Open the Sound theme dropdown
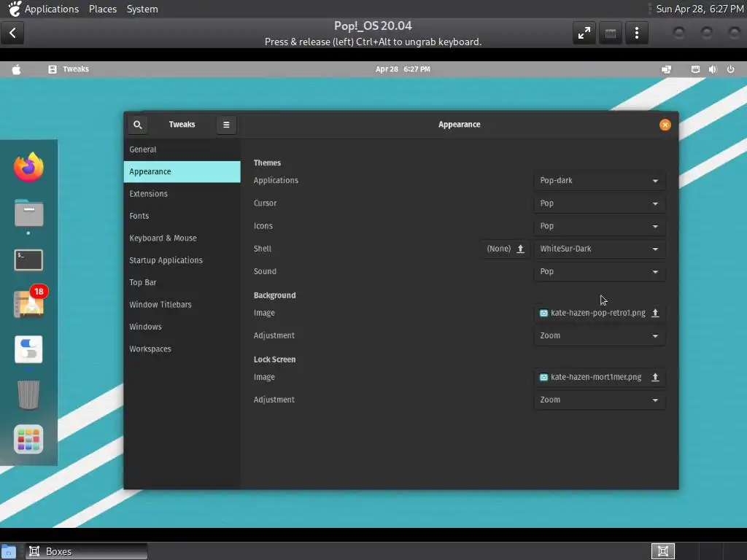The image size is (747, 560). [x=600, y=271]
